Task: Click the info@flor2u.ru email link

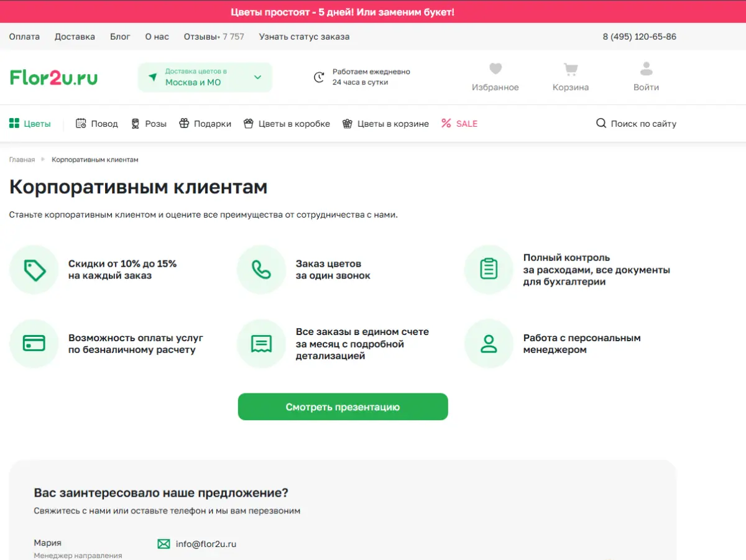Action: coord(206,544)
